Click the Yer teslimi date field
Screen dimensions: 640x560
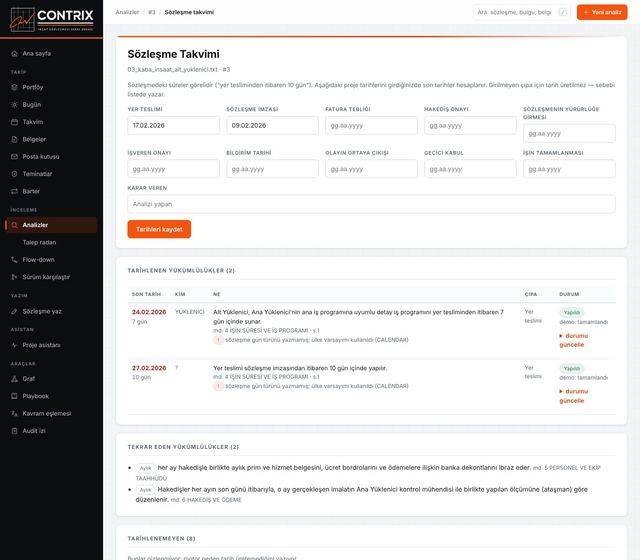pyautogui.click(x=173, y=125)
